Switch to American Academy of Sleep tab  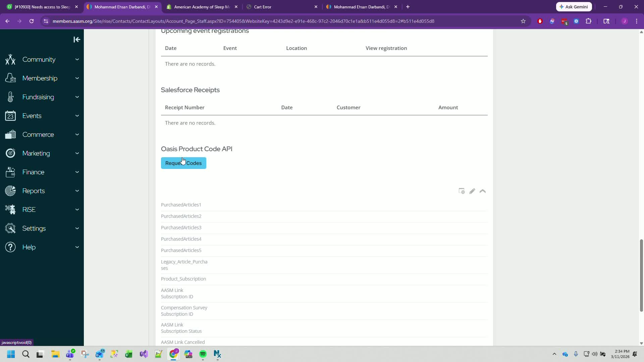click(201, 7)
